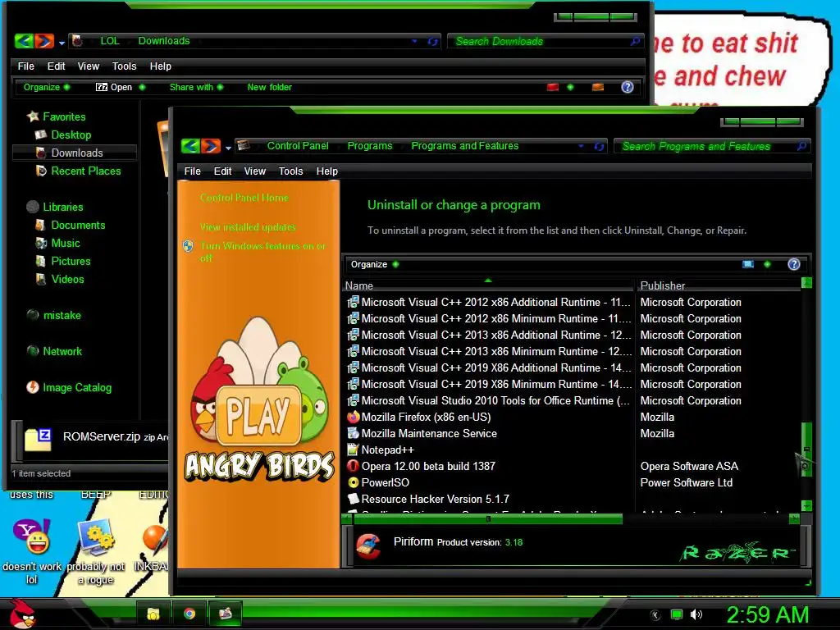Select Recent Places in Downloads sidebar
Viewport: 840px width, 630px height.
(x=85, y=171)
